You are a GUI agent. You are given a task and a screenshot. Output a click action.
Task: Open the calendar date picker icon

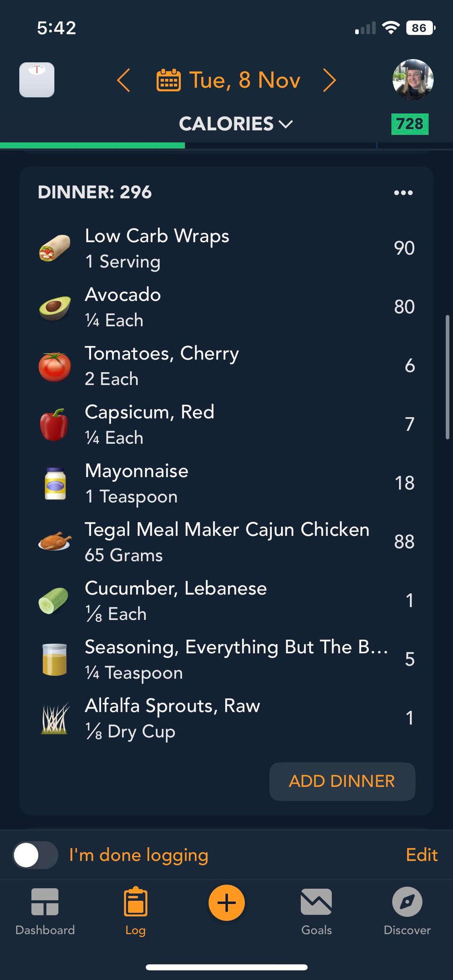click(169, 80)
